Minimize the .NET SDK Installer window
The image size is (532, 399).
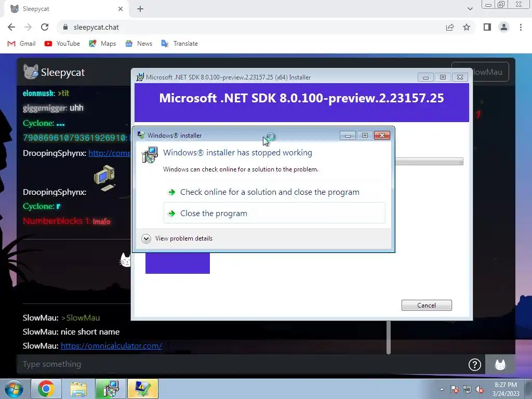pos(425,77)
